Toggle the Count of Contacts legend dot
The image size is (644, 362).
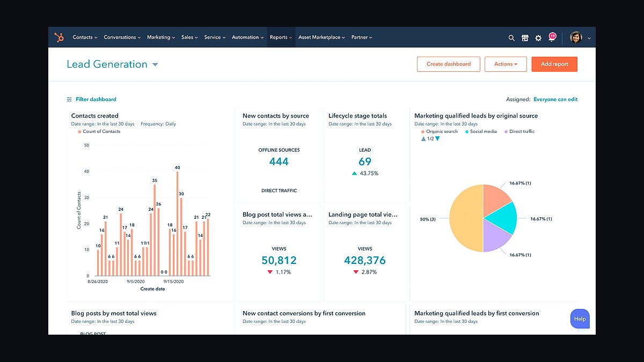[x=79, y=131]
